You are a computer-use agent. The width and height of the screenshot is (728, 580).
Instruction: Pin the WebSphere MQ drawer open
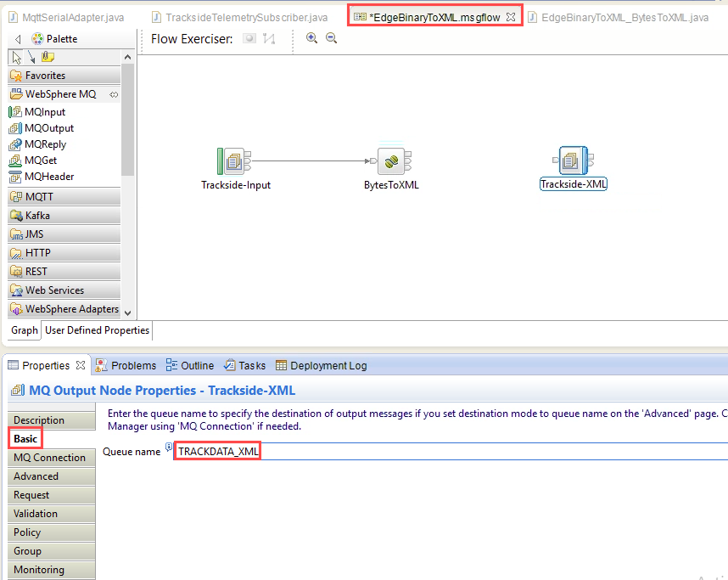pos(114,95)
